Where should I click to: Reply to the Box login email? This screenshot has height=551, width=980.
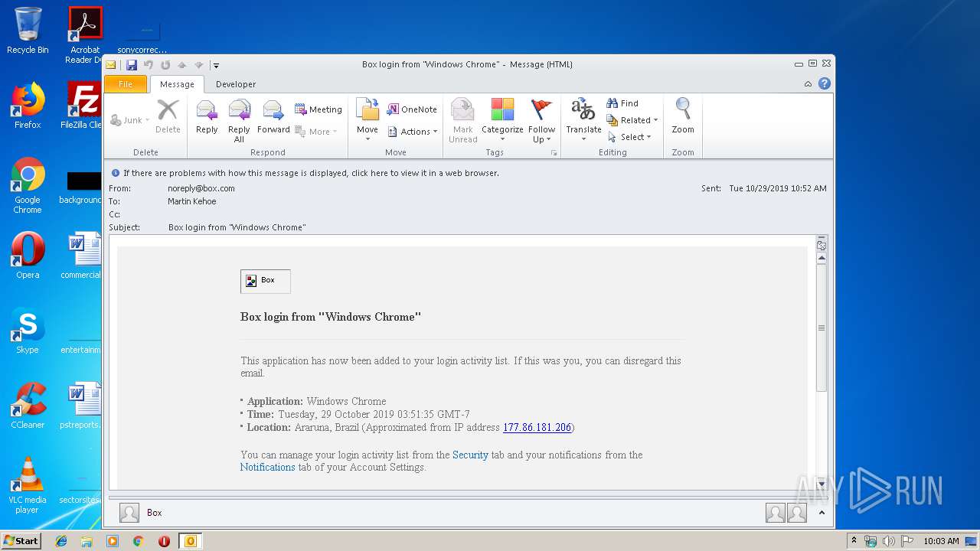point(207,119)
